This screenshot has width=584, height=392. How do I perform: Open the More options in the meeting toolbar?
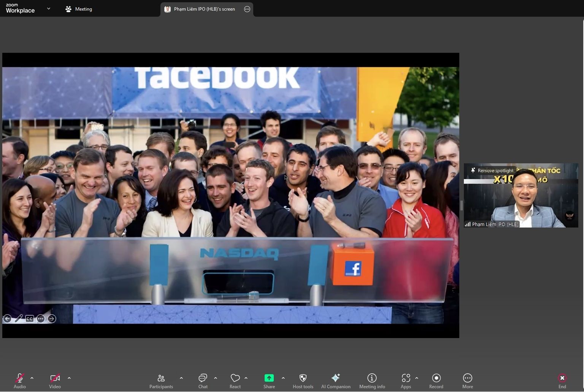[468, 381]
